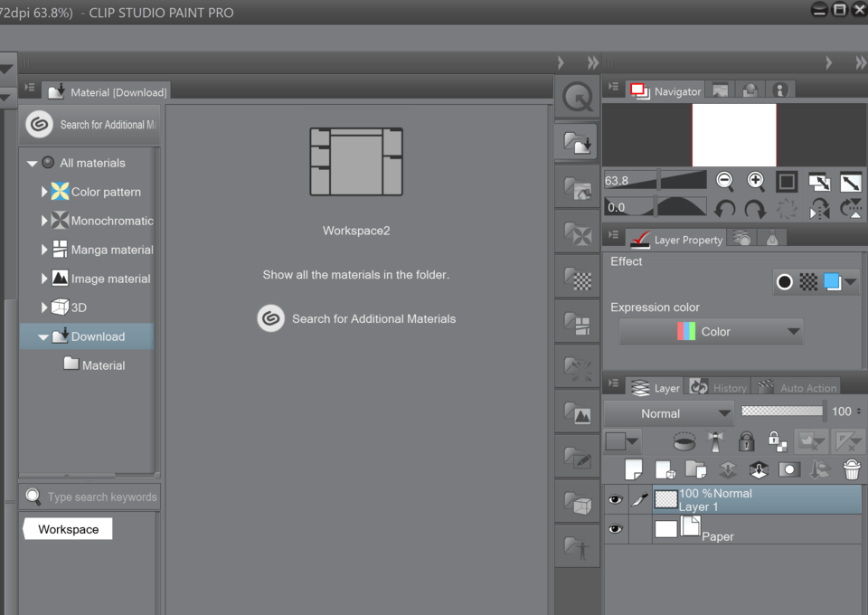
Task: Toggle Clip to layer below
Action: click(684, 441)
